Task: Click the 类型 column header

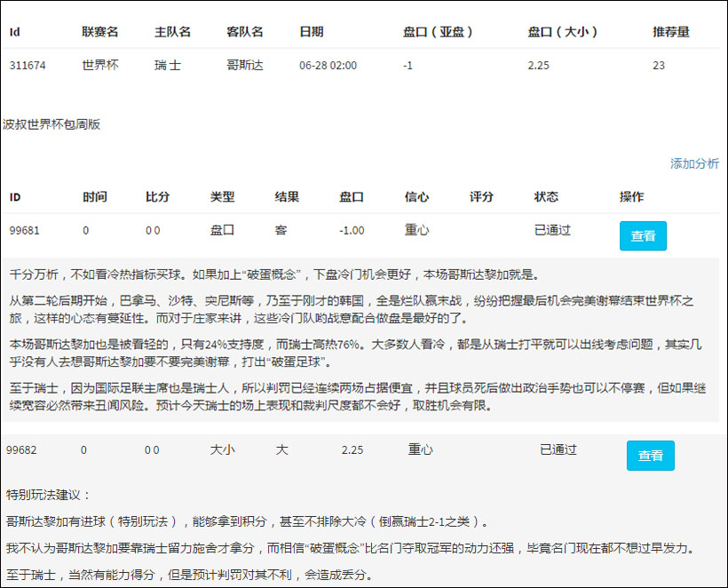Action: pyautogui.click(x=222, y=197)
